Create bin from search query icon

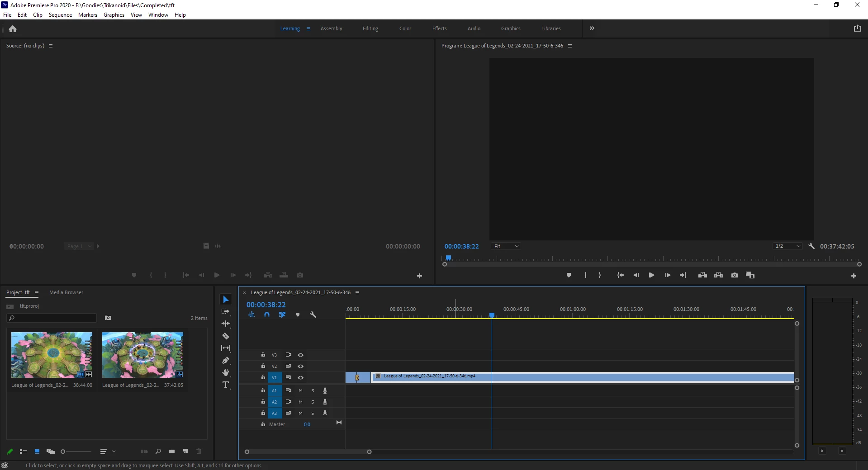pos(108,318)
